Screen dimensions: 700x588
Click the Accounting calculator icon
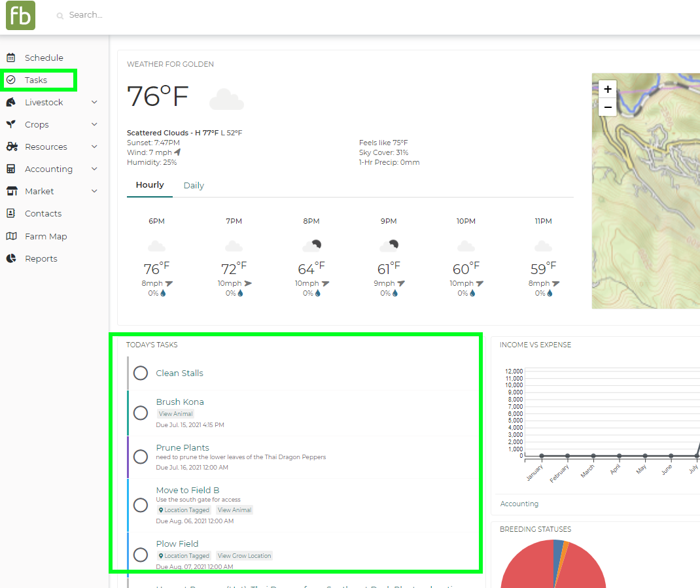click(11, 169)
